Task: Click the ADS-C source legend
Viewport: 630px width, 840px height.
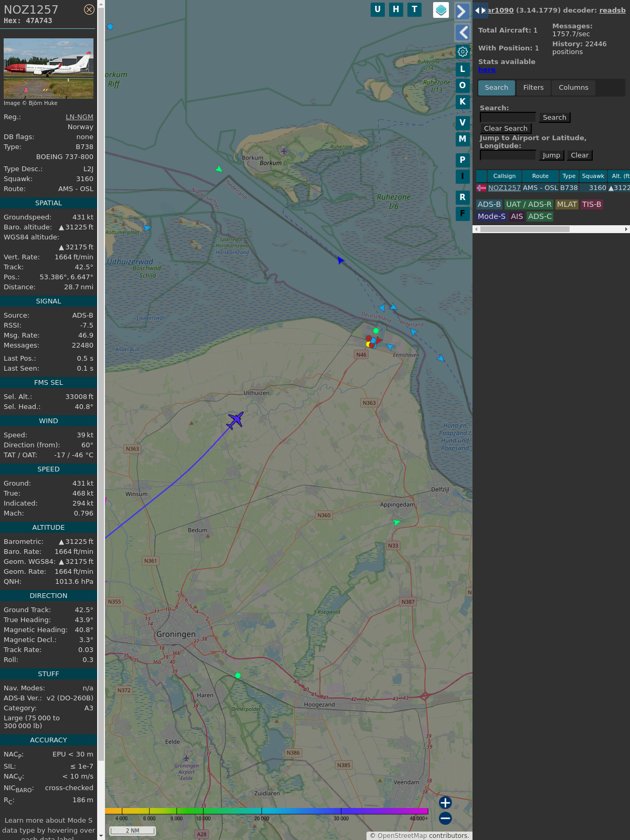Action: tap(540, 216)
